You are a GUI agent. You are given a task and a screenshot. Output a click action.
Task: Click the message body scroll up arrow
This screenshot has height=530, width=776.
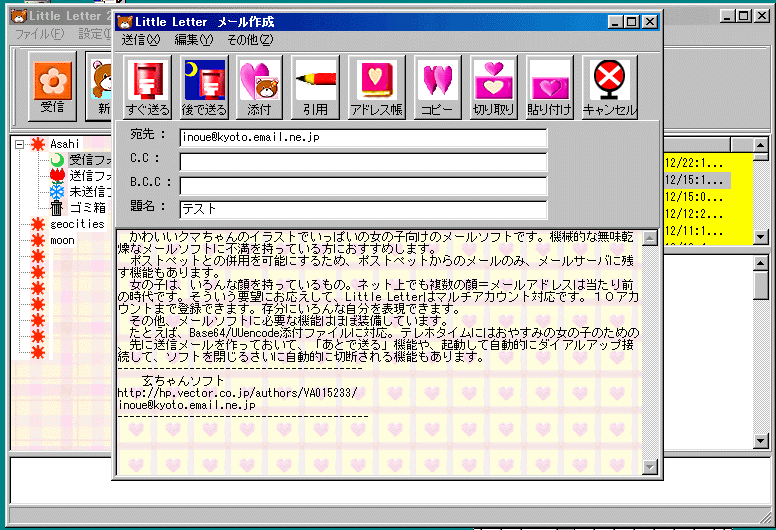tap(650, 238)
